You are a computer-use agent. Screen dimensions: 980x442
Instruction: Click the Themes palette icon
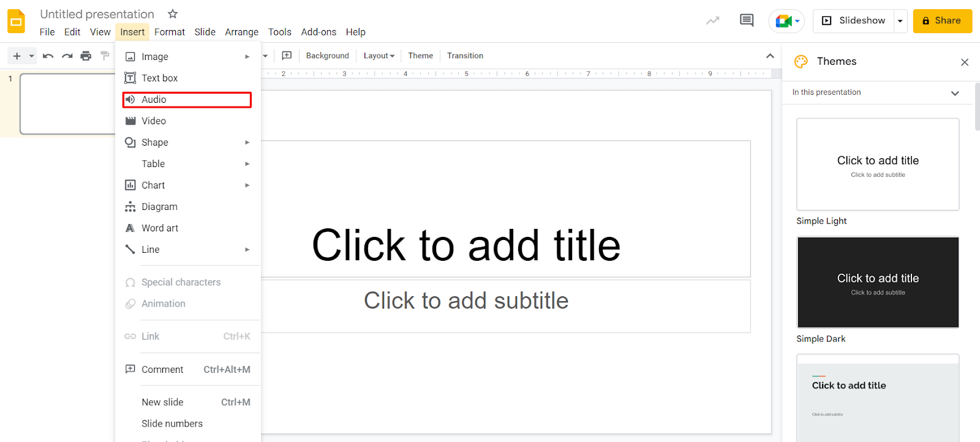click(801, 61)
